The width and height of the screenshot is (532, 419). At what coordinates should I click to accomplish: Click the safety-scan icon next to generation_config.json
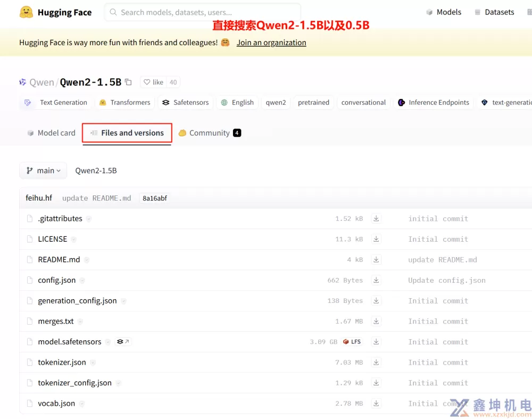coord(123,301)
